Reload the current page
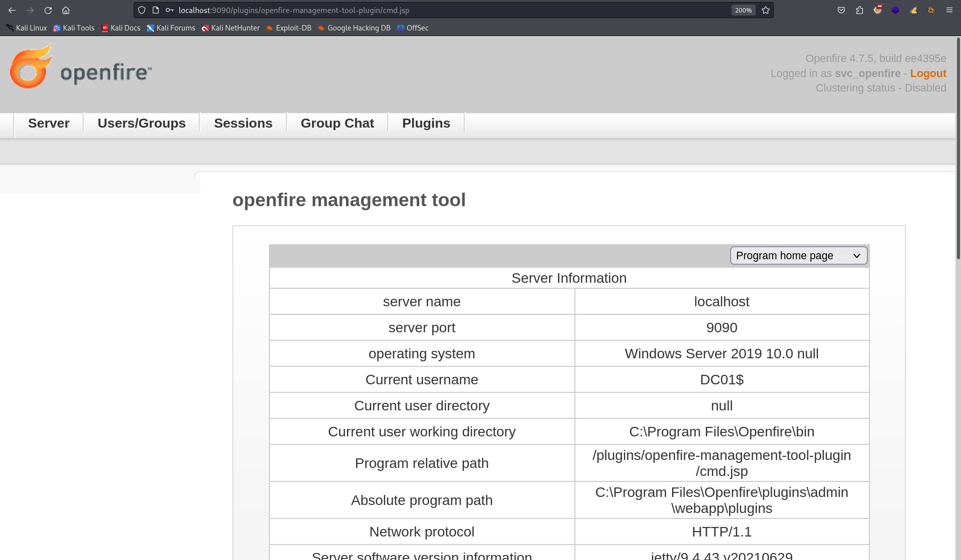The image size is (961, 560). [48, 10]
